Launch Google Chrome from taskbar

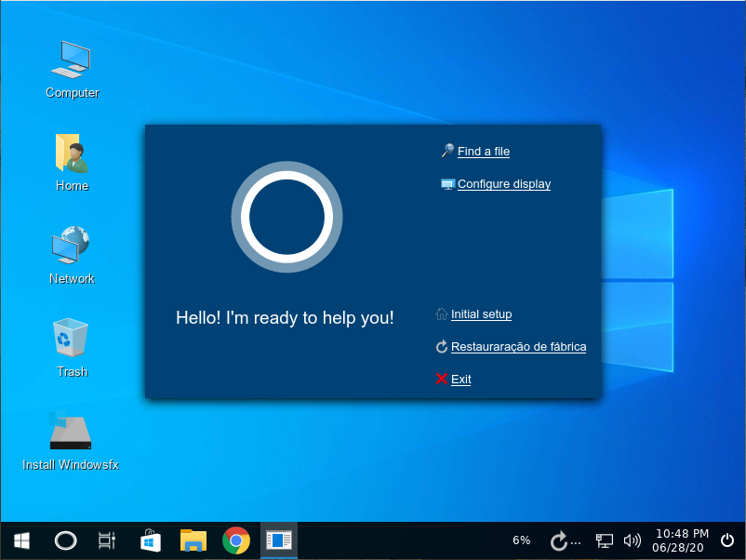pyautogui.click(x=236, y=540)
